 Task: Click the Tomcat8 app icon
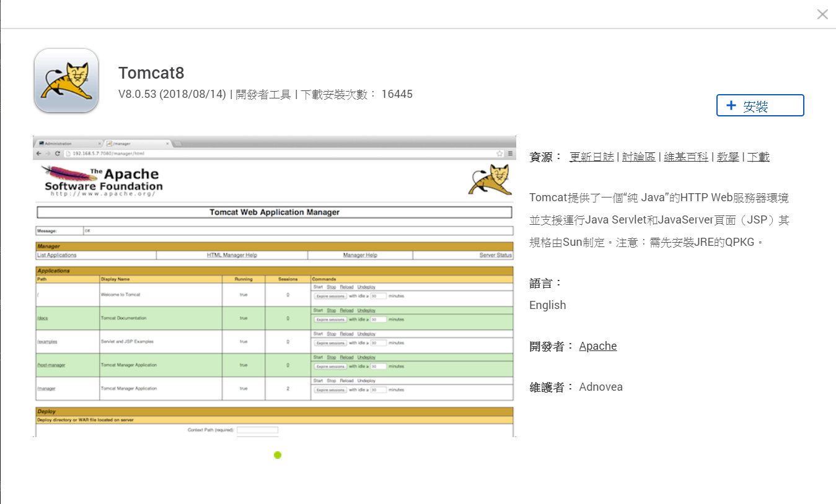click(x=66, y=81)
